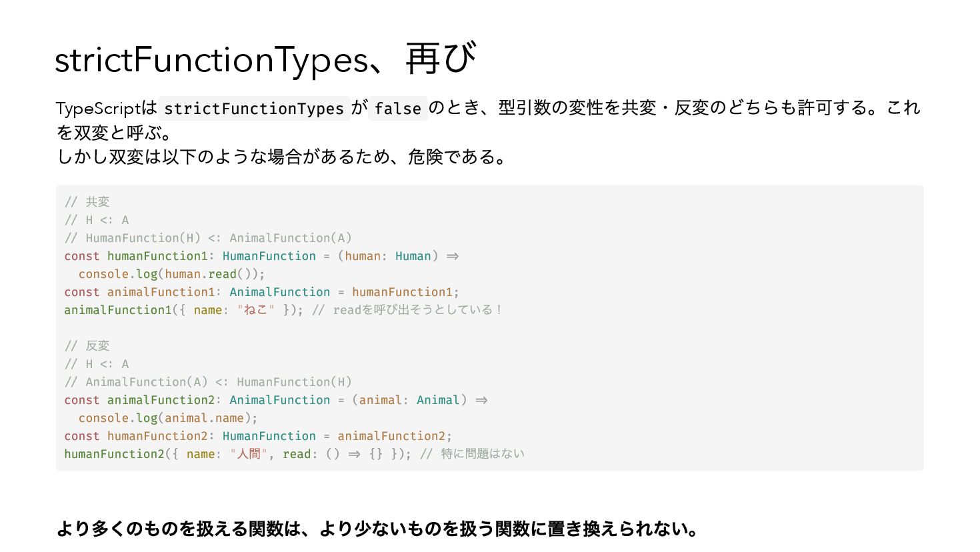The width and height of the screenshot is (980, 552).
Task: Click the string "ねこ" in the code
Action: click(x=255, y=310)
